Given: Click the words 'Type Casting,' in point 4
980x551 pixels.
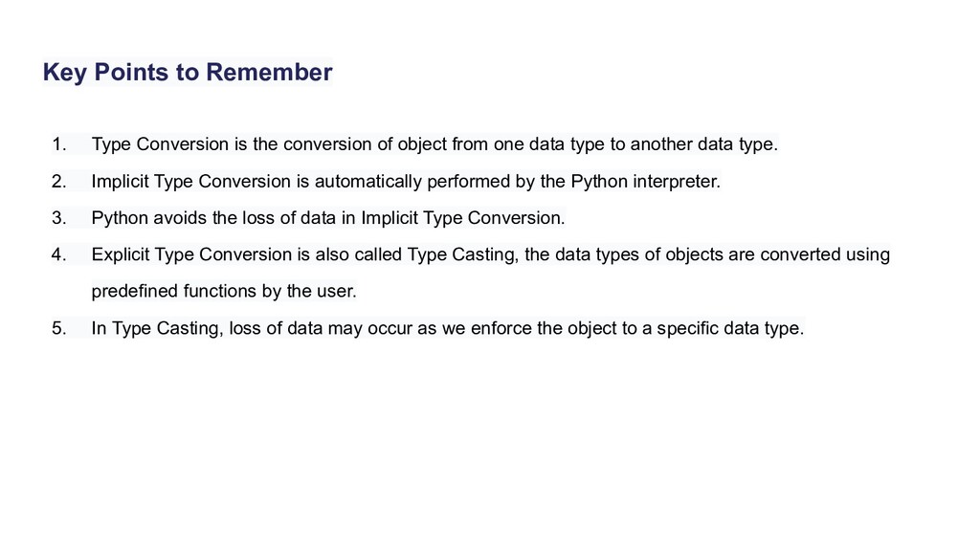Looking at the screenshot, I should [x=463, y=254].
